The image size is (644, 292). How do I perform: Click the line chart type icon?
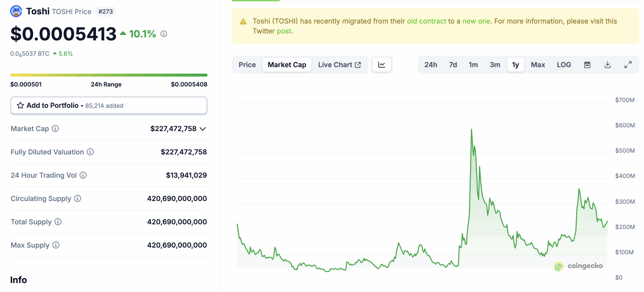tap(381, 65)
